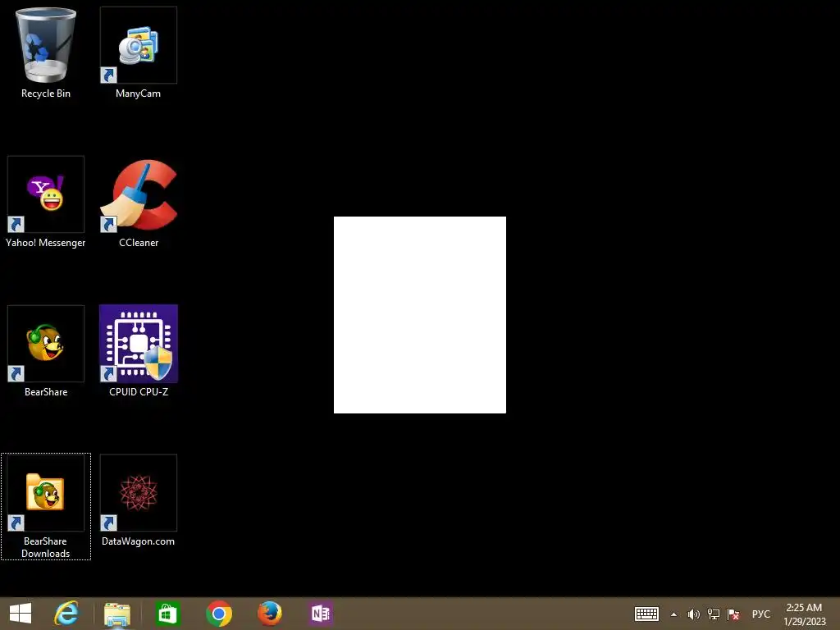The height and width of the screenshot is (630, 840).
Task: Open OneNote from the taskbar
Action: click(321, 614)
